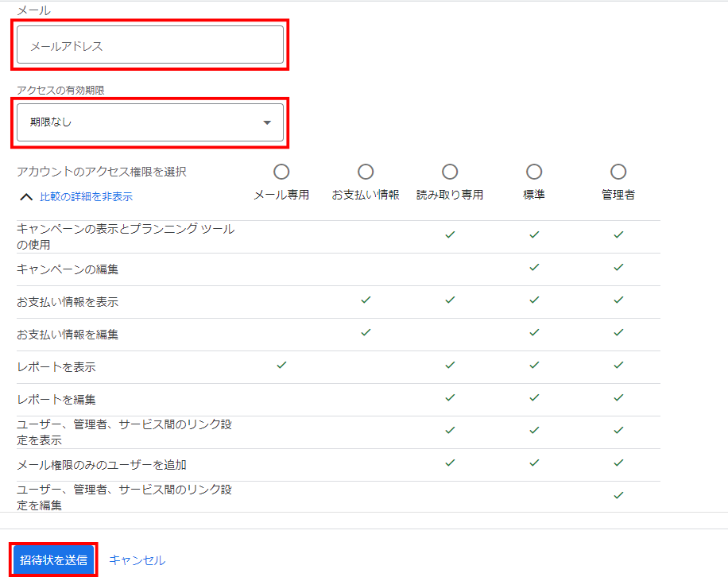Click the 管理者 column label
728x577 pixels.
coord(618,195)
